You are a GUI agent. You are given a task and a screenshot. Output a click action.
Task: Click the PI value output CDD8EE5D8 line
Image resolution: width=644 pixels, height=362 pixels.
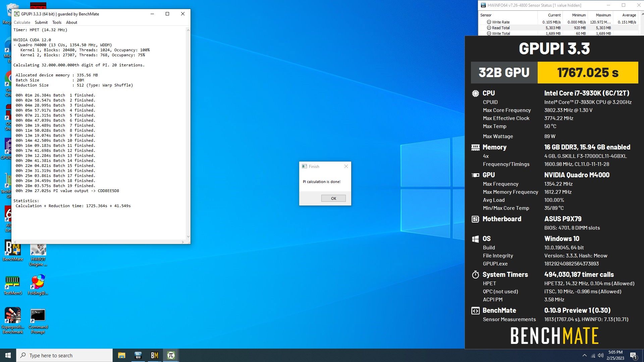pyautogui.click(x=67, y=191)
